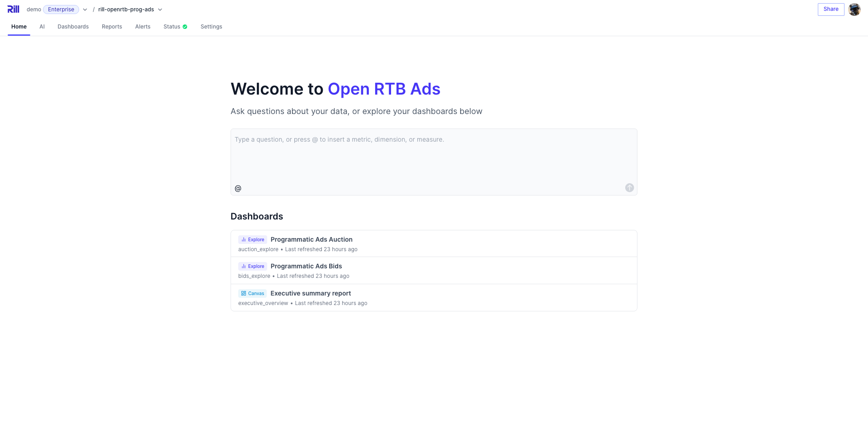
Task: Focus the question text input field
Action: point(433,156)
